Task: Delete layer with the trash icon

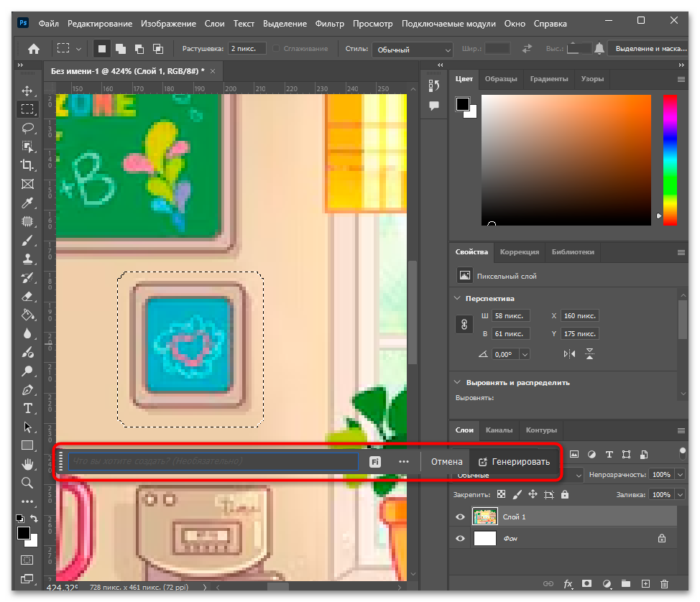Action: (664, 584)
